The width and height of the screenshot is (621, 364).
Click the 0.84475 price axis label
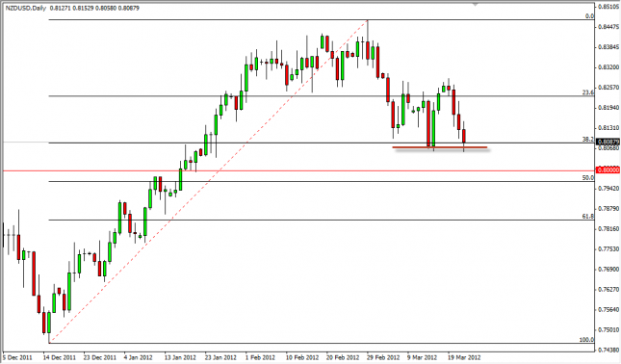[x=608, y=27]
